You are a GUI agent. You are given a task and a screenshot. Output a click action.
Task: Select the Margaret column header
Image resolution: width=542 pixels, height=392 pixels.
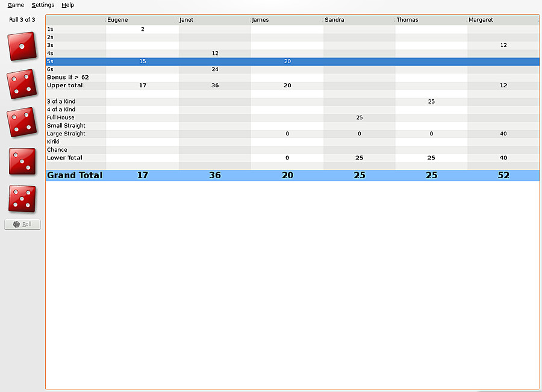tap(503, 20)
